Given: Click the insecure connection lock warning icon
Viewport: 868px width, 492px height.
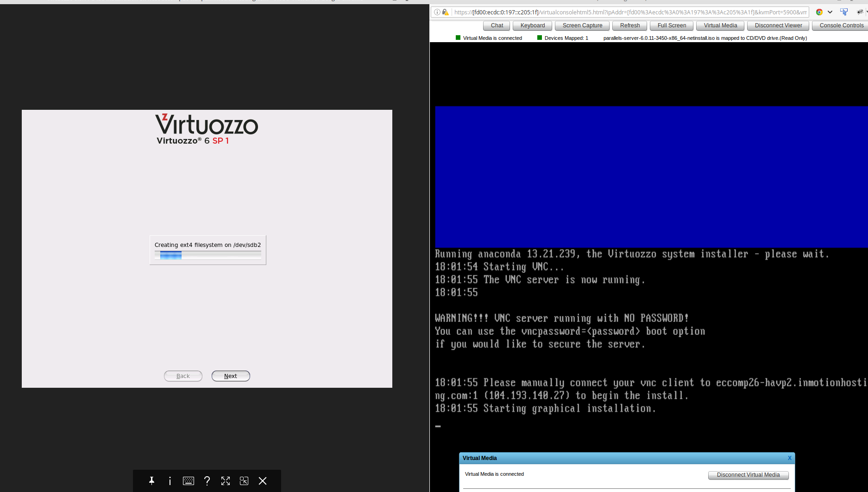Looking at the screenshot, I should [x=446, y=12].
